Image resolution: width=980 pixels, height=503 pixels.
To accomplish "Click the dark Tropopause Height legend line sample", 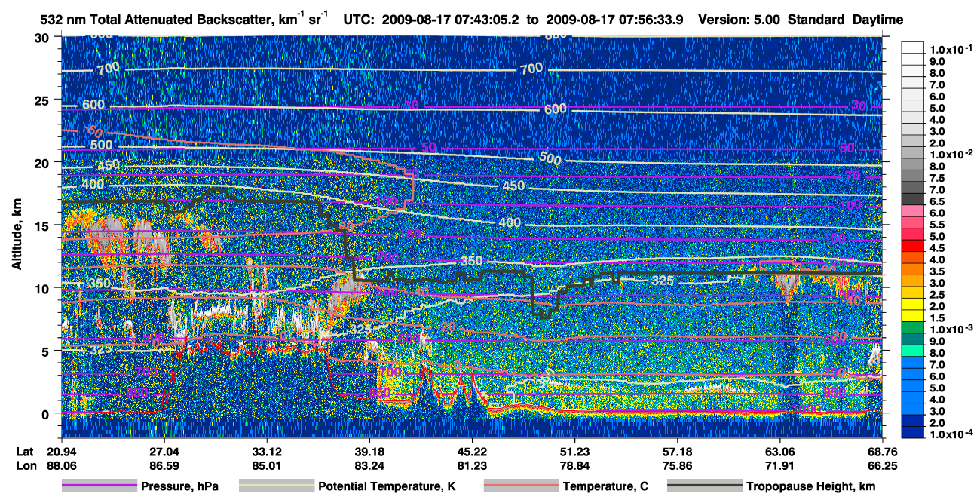I will (705, 486).
